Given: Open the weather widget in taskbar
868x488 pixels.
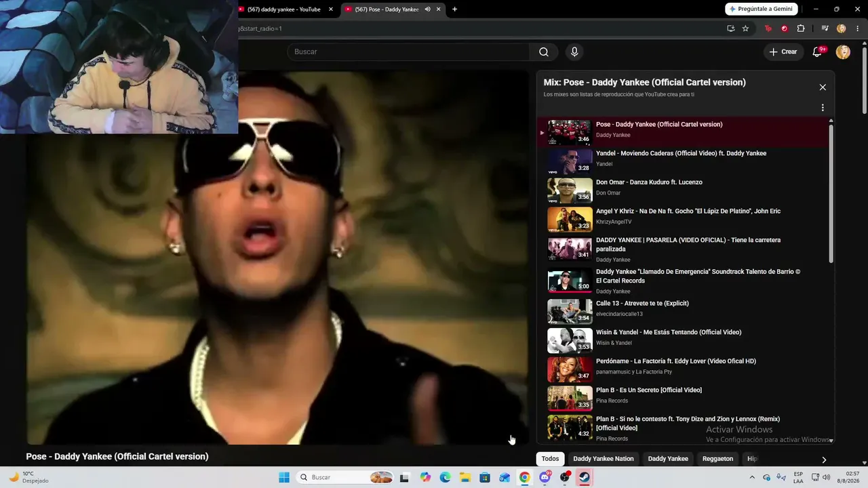Looking at the screenshot, I should click(30, 477).
